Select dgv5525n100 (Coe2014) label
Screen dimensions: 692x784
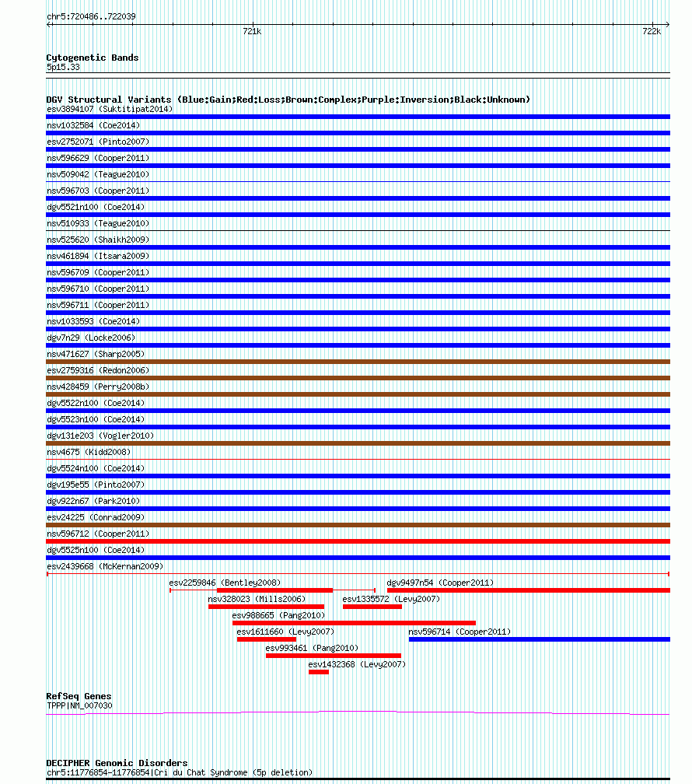96,550
